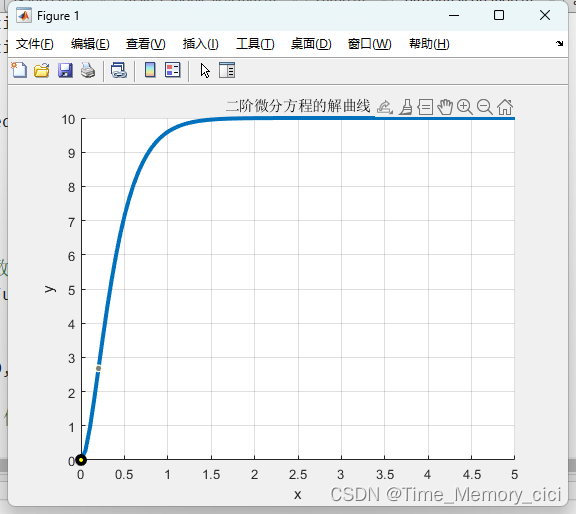576x514 pixels.
Task: Click the MATLAB logo in title bar
Action: coord(24,16)
